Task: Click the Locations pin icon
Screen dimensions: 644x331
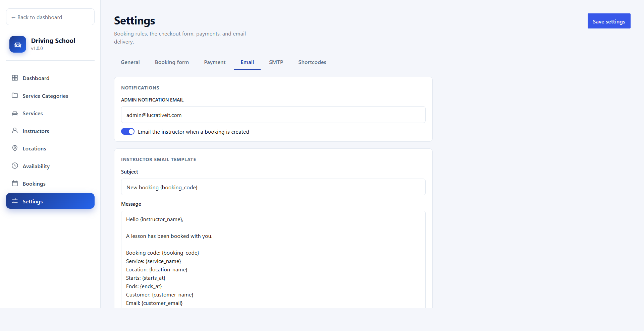Action: coord(15,148)
